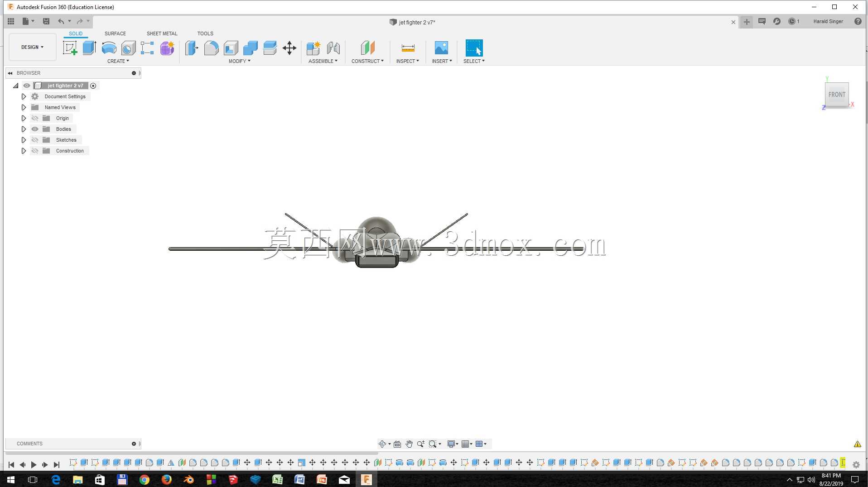Select the Hole tool
This screenshot has width=868, height=487.
128,48
